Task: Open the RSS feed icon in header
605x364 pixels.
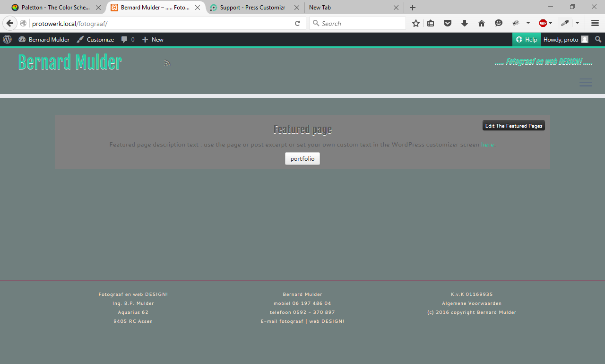Action: (x=167, y=63)
